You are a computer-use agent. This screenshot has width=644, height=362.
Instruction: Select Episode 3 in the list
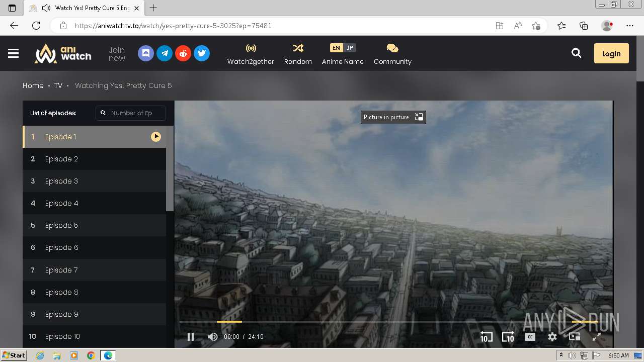[x=94, y=181]
